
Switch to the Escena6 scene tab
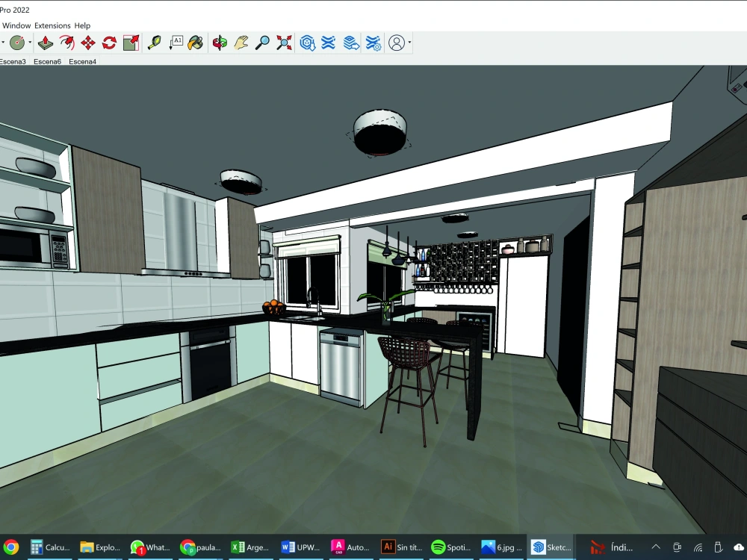tap(47, 61)
